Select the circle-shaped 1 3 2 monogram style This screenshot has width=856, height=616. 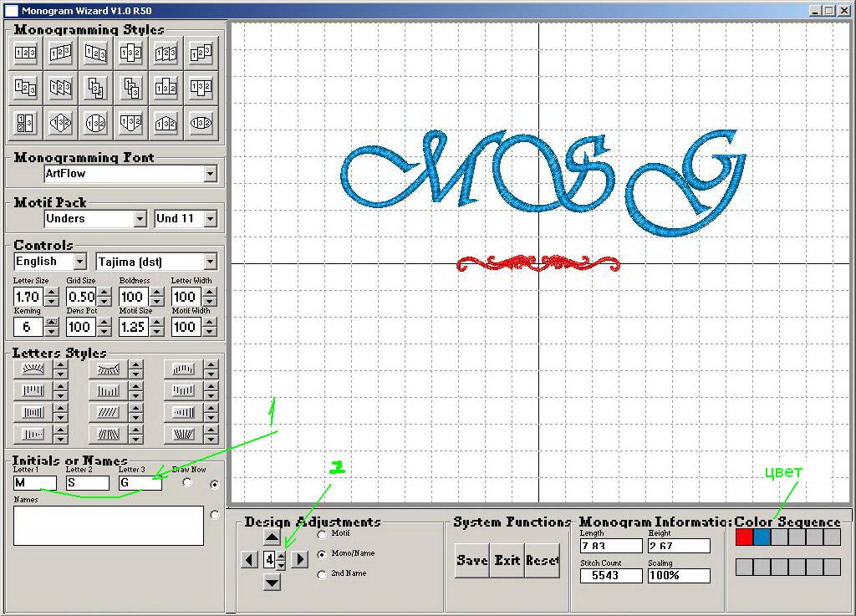(x=95, y=123)
